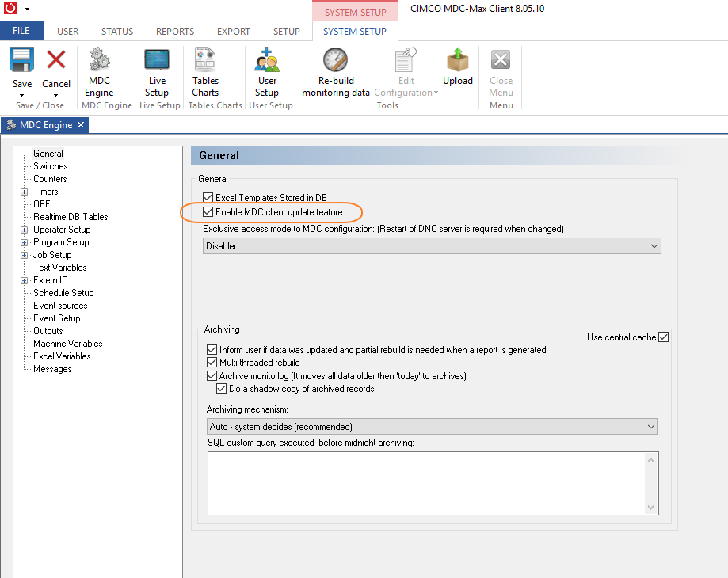Close the MDC Engine document tab
The height and width of the screenshot is (578, 728).
click(x=81, y=125)
